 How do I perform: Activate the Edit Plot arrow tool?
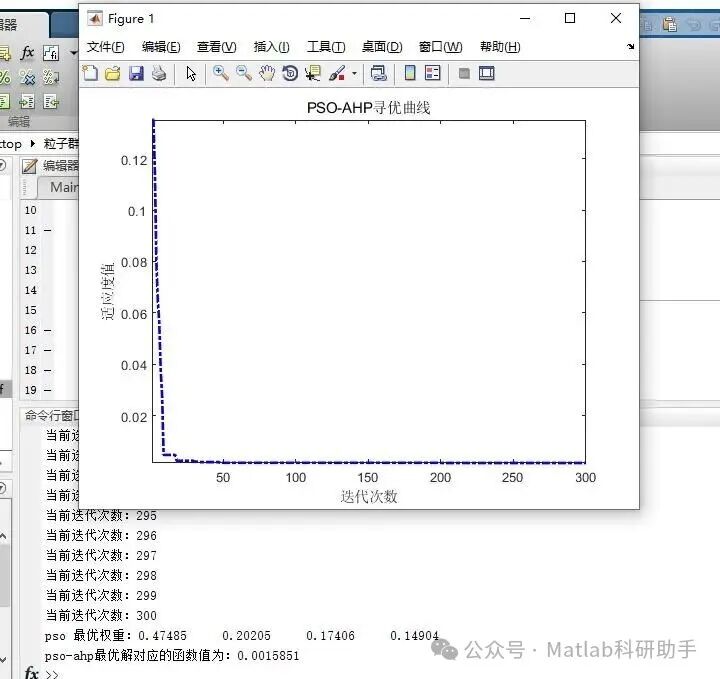pyautogui.click(x=191, y=73)
